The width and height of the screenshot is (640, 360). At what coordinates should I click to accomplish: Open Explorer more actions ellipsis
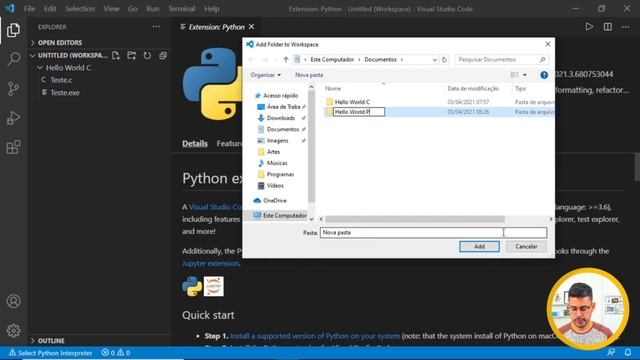(156, 27)
